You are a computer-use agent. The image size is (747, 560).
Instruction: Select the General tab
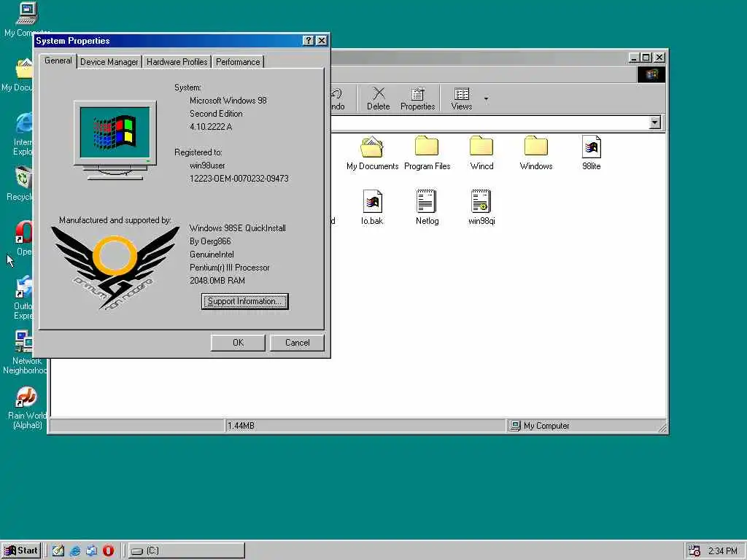click(x=58, y=61)
